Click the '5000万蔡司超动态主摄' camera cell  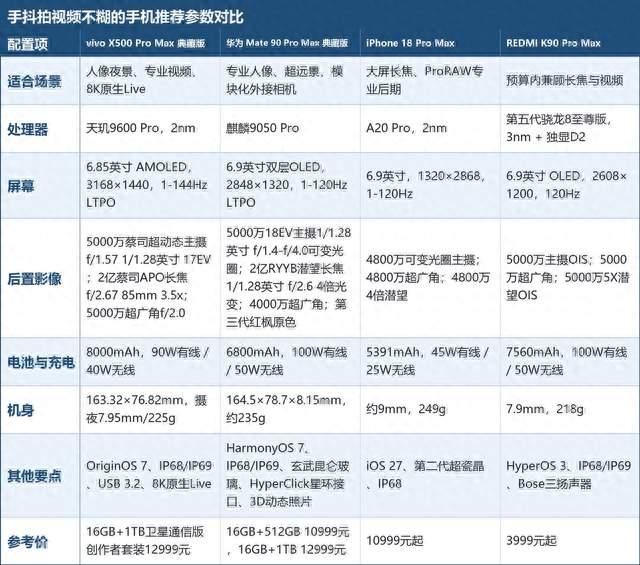click(149, 277)
